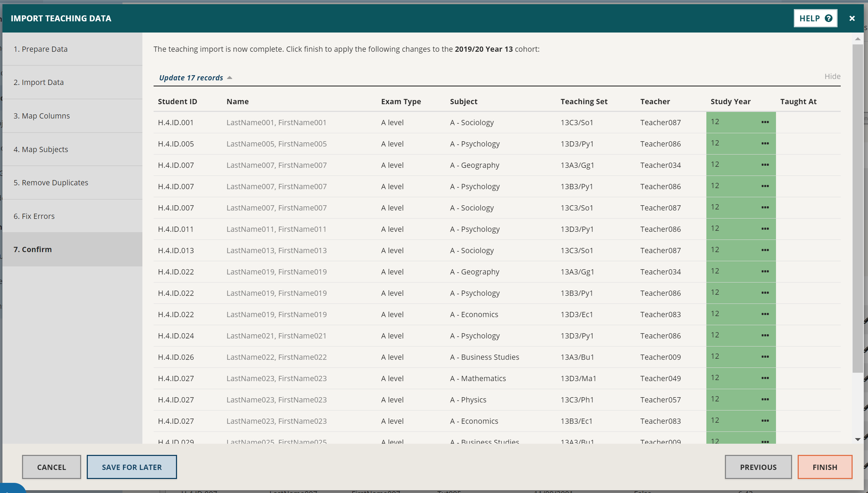Click the Name column header
This screenshot has height=493, width=868.
(238, 101)
